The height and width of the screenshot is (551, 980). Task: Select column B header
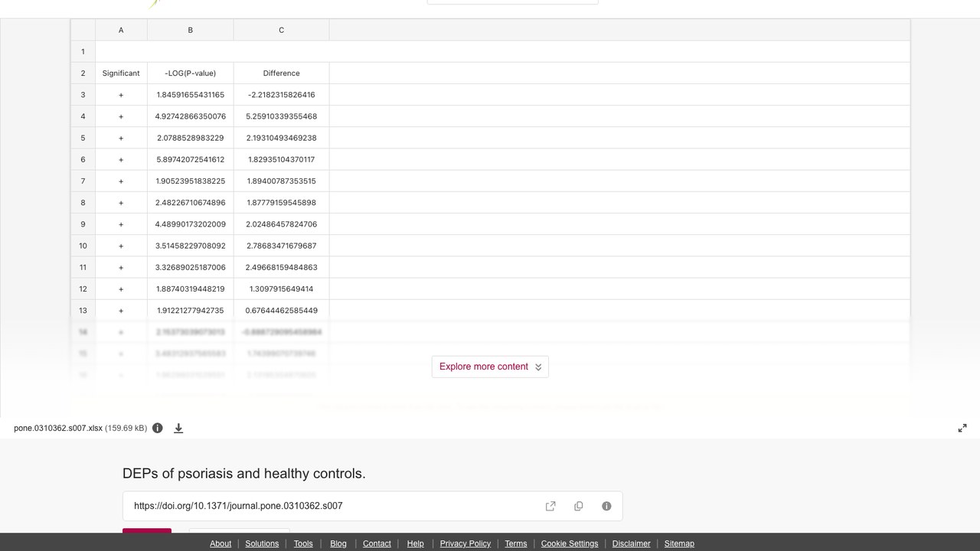[x=191, y=30]
